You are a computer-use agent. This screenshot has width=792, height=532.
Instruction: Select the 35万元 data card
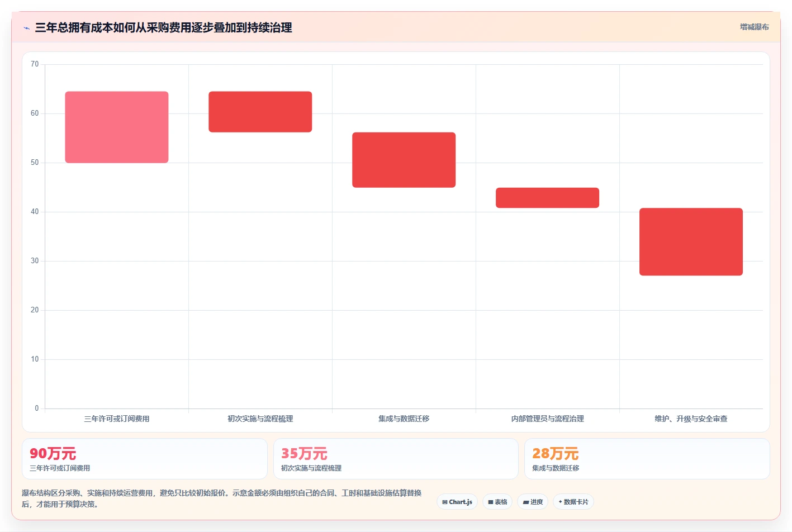(x=396, y=459)
